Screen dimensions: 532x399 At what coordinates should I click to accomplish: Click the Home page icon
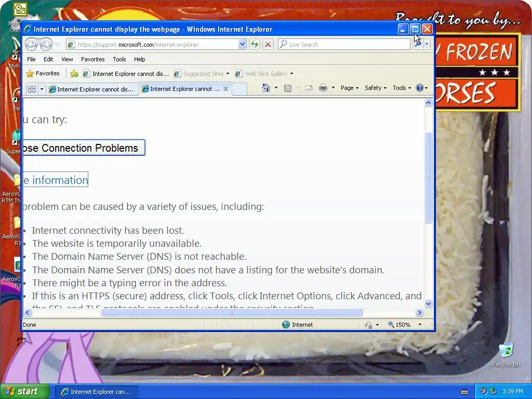pyautogui.click(x=265, y=88)
